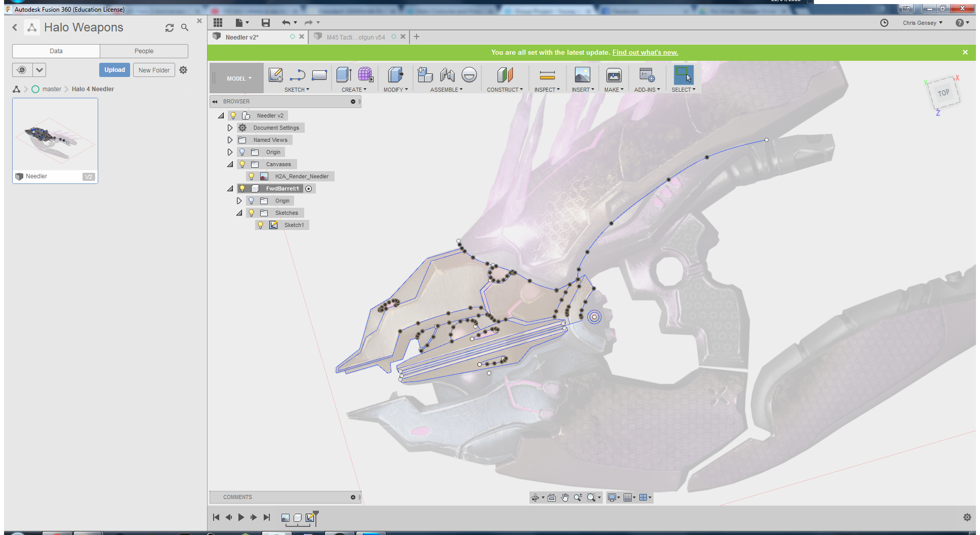
Task: Select the Joint tool icon
Action: pos(447,75)
